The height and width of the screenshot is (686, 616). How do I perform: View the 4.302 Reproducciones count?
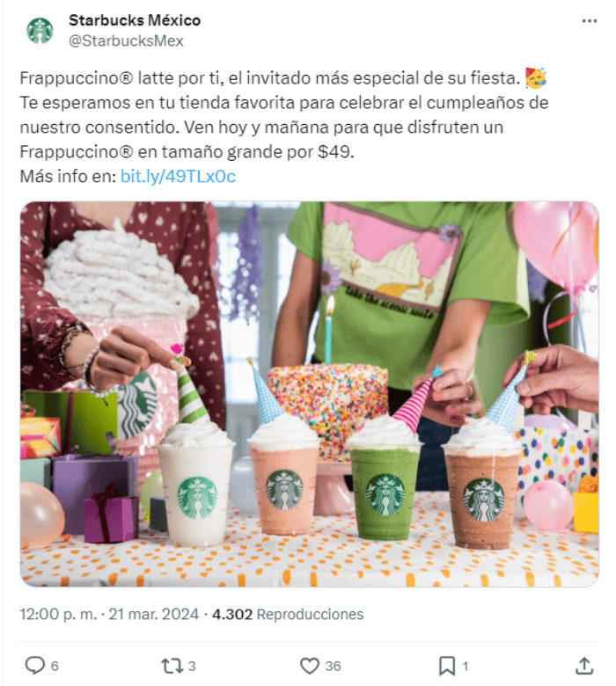(288, 614)
